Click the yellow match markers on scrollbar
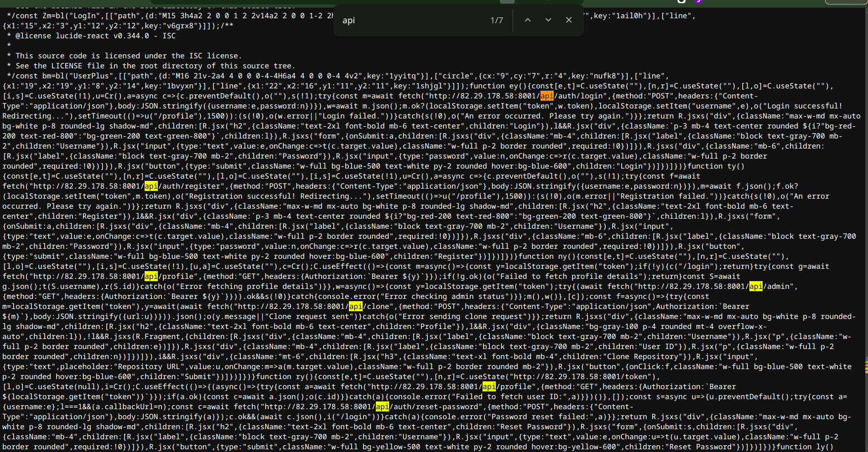868x452 pixels. pyautogui.click(x=866, y=367)
